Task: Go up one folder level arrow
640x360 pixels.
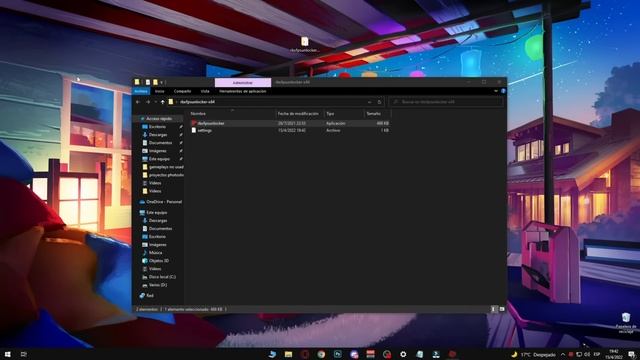Action: pyautogui.click(x=162, y=102)
